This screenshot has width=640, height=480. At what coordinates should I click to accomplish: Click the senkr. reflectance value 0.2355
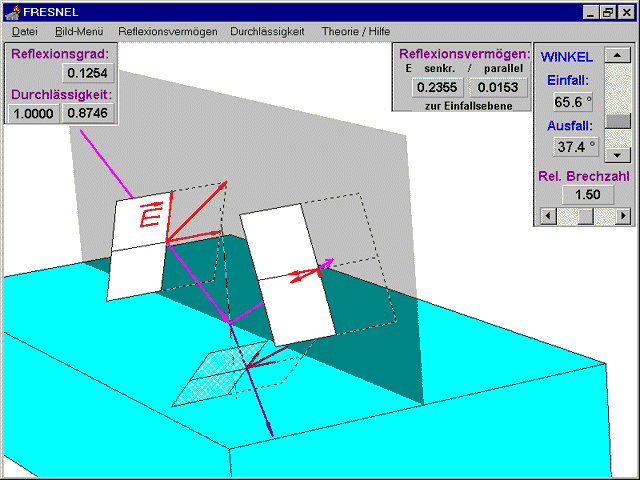pyautogui.click(x=438, y=87)
